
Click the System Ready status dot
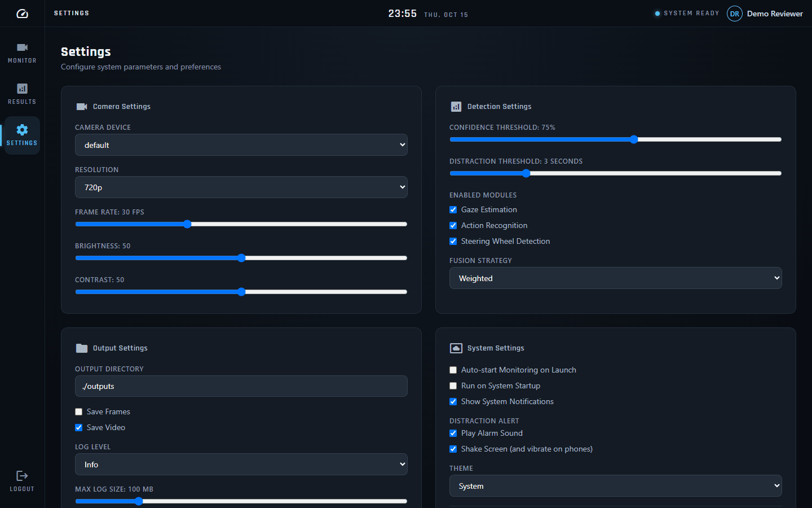[x=657, y=14]
